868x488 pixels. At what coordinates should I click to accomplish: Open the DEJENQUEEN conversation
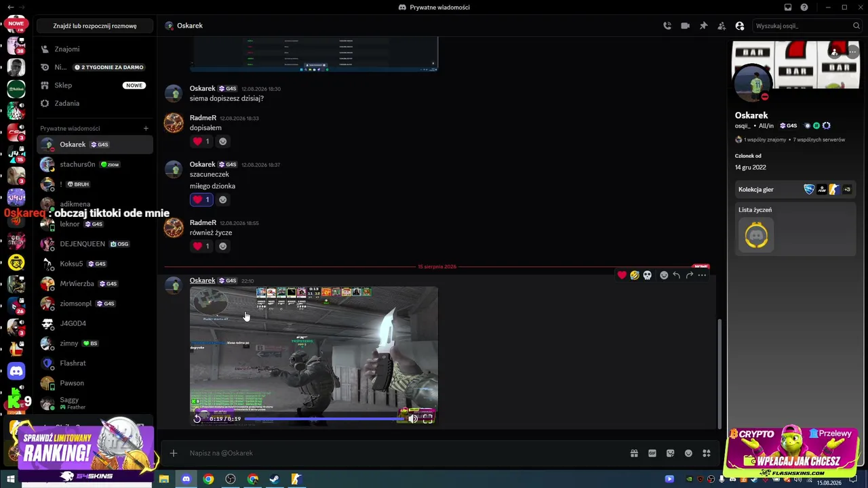tap(95, 244)
